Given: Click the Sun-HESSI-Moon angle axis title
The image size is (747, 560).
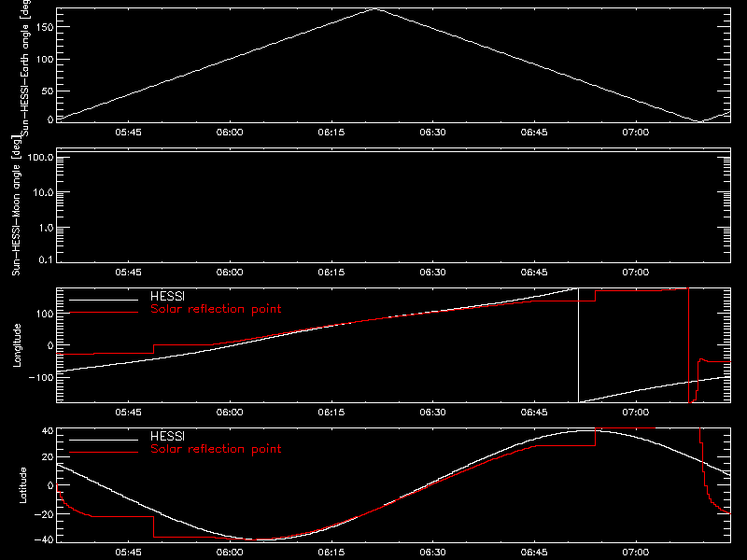Looking at the screenshot, I should [16, 205].
